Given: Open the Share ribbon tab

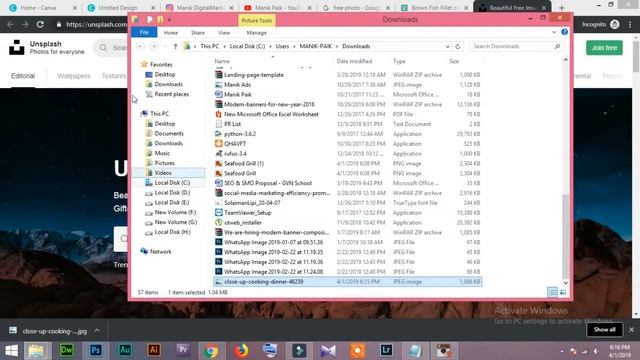Looking at the screenshot, I should pyautogui.click(x=198, y=33).
